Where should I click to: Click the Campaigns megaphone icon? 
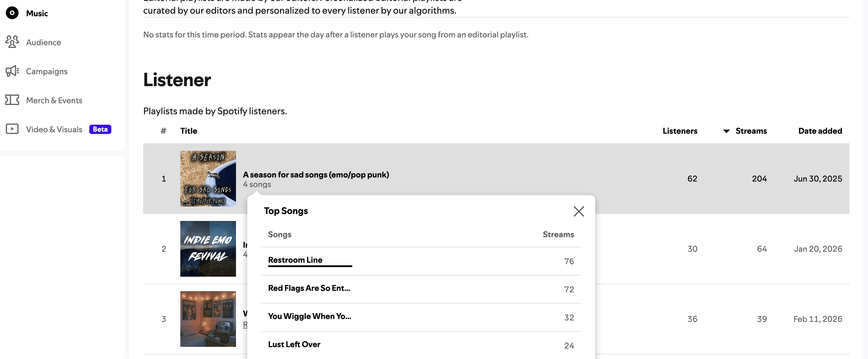[x=12, y=71]
